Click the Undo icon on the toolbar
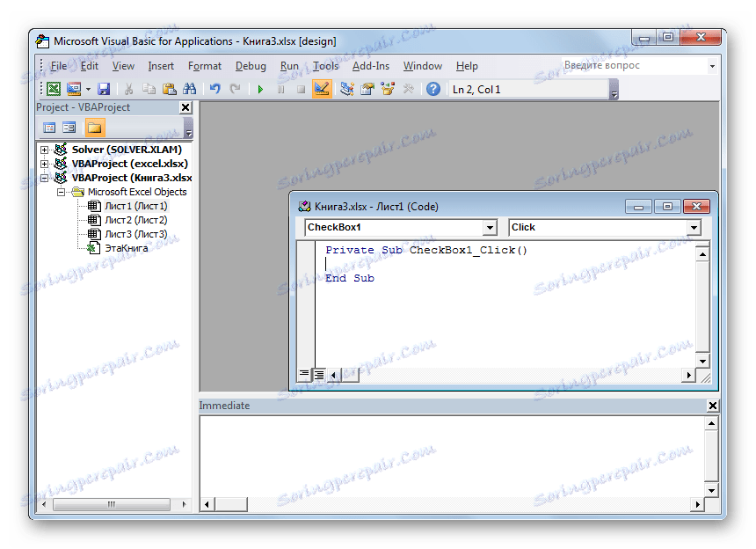This screenshot has width=756, height=549. 214,88
